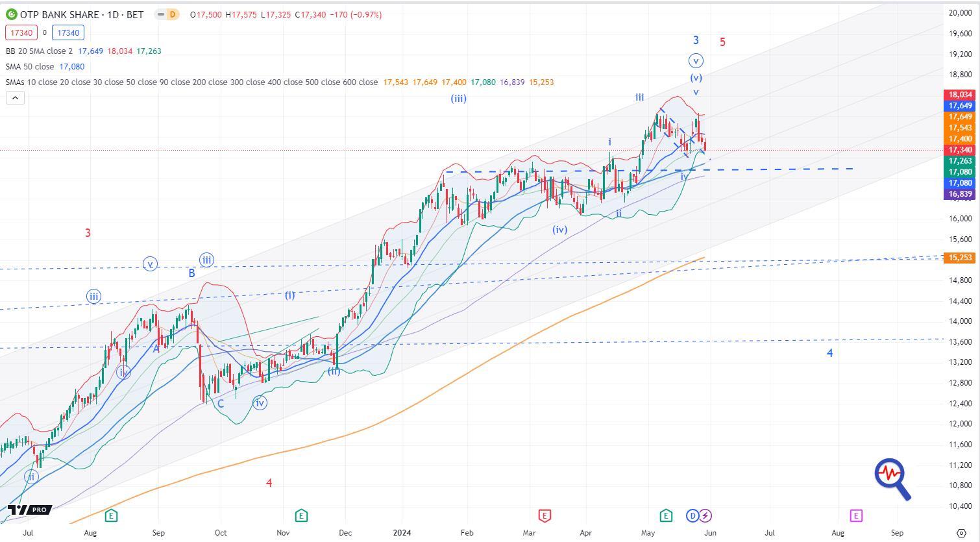
Task: Select the wave label A
Action: 156,349
